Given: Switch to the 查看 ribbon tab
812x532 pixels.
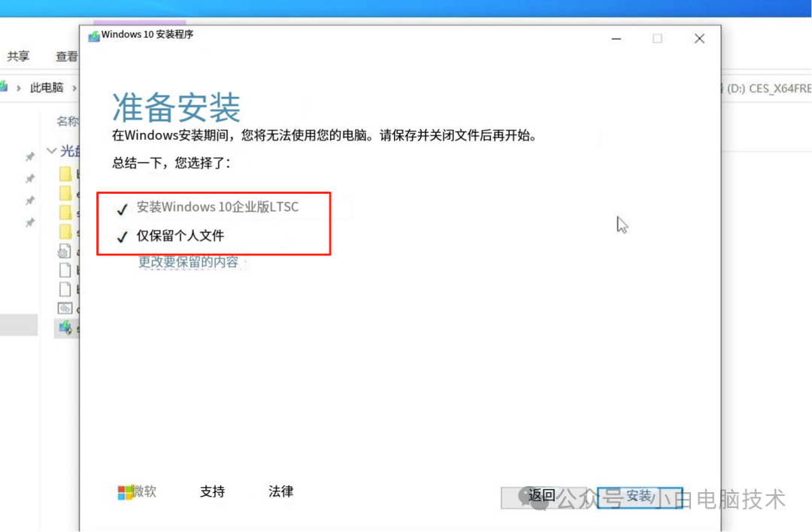Looking at the screenshot, I should (67, 56).
